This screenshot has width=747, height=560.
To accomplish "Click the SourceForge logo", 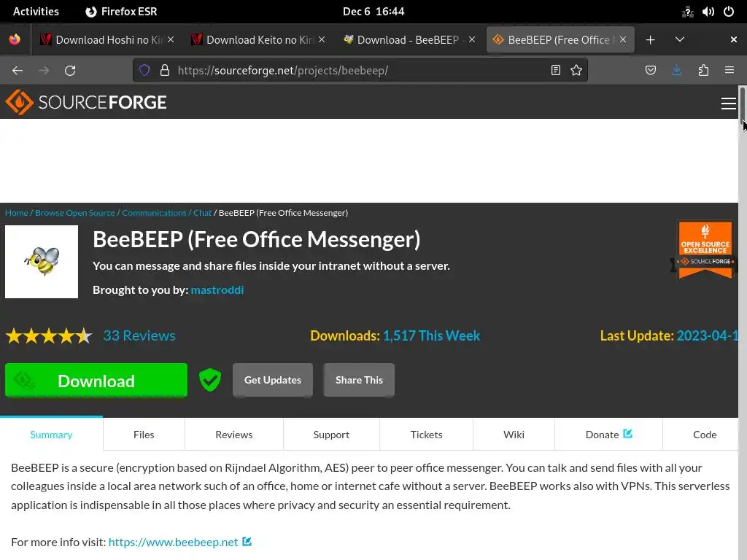I will (x=86, y=102).
